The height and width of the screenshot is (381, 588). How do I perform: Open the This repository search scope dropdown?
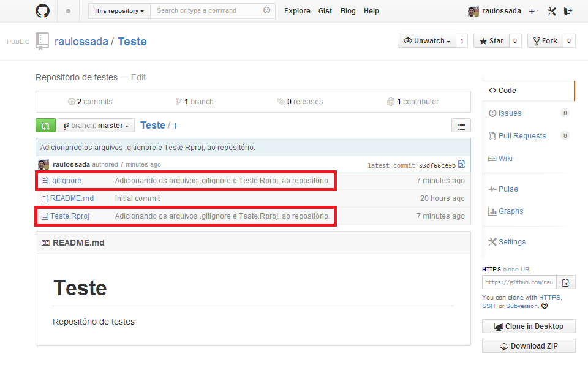point(119,11)
